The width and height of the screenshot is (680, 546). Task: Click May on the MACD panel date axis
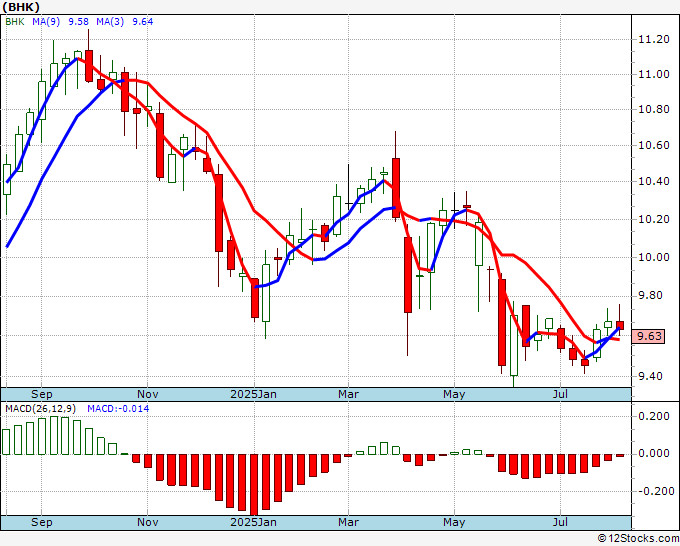click(454, 522)
